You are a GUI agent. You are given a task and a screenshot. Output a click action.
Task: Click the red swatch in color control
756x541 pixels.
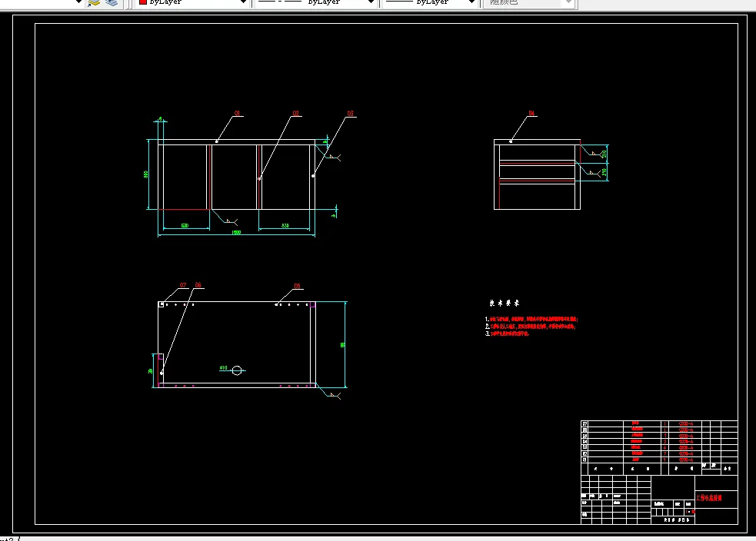[x=143, y=2]
